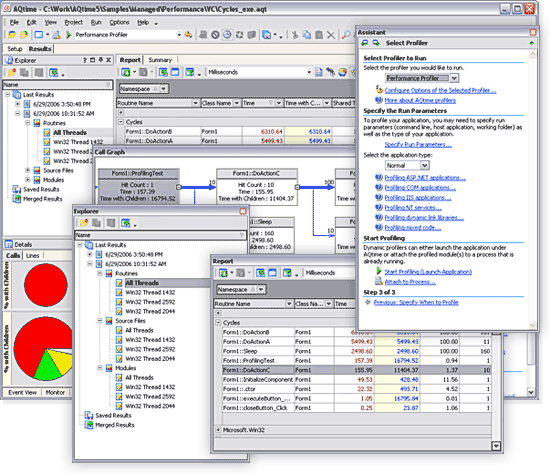Viewport: 550px width, 474px height.
Task: Click the Form1::ProfilingTest node in Call Graph
Action: tap(139, 186)
